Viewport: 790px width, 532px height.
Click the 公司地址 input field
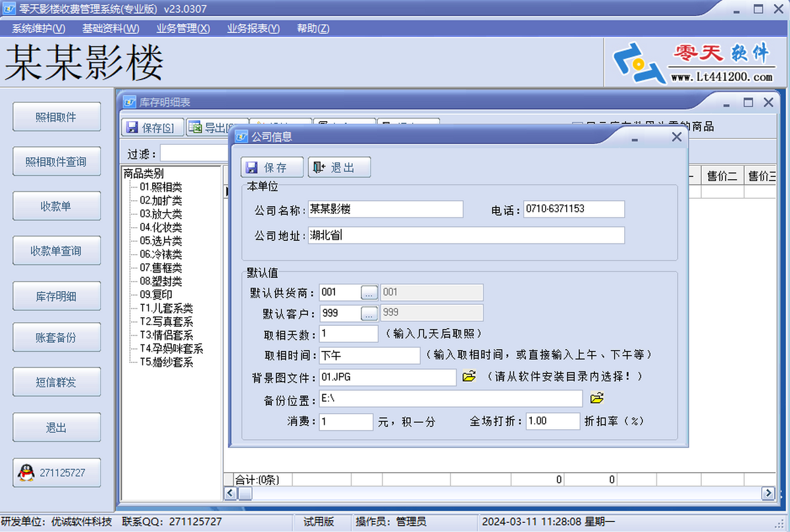(x=466, y=235)
